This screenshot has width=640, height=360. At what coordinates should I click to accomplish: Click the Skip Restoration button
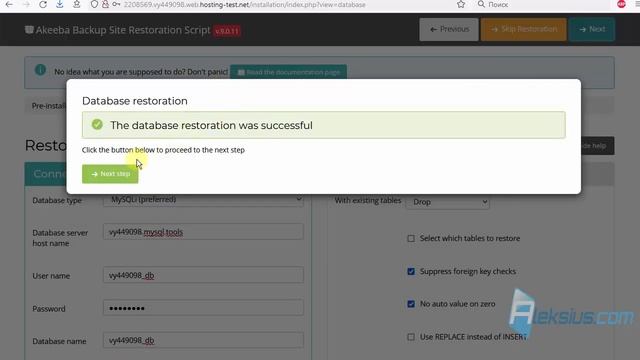pyautogui.click(x=524, y=29)
